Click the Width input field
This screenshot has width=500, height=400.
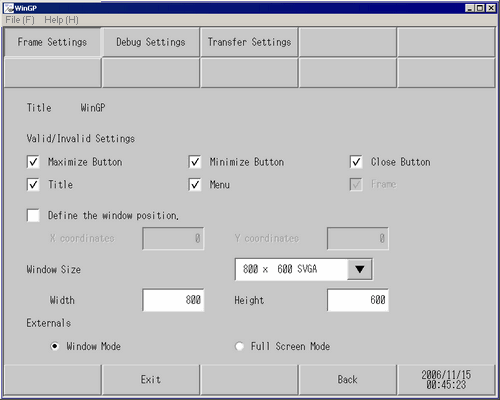pos(173,300)
